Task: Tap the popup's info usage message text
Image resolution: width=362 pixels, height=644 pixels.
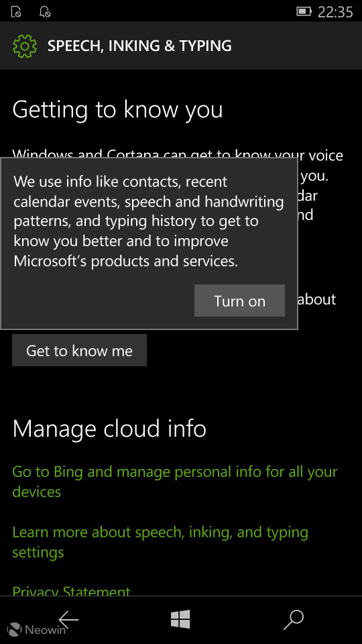Action: coord(149,221)
